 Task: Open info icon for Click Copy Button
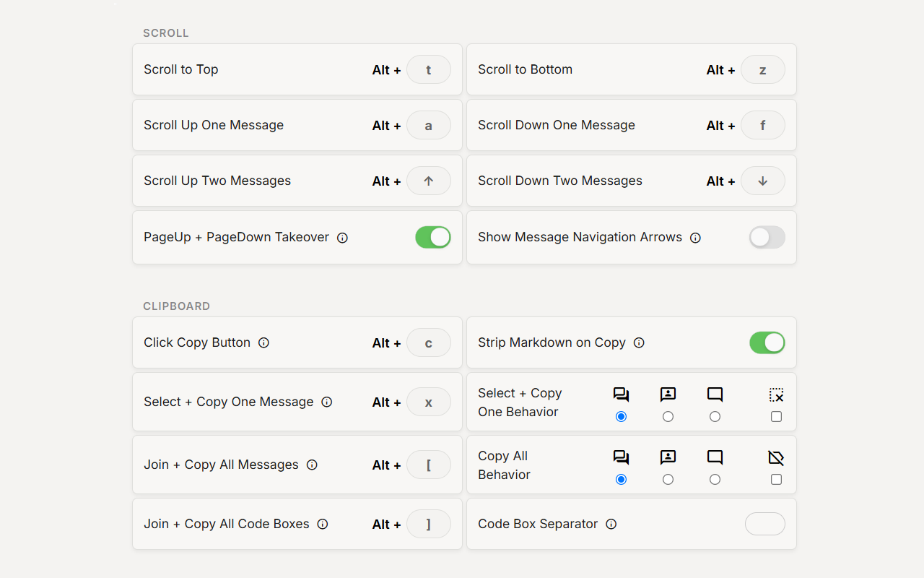pyautogui.click(x=263, y=343)
